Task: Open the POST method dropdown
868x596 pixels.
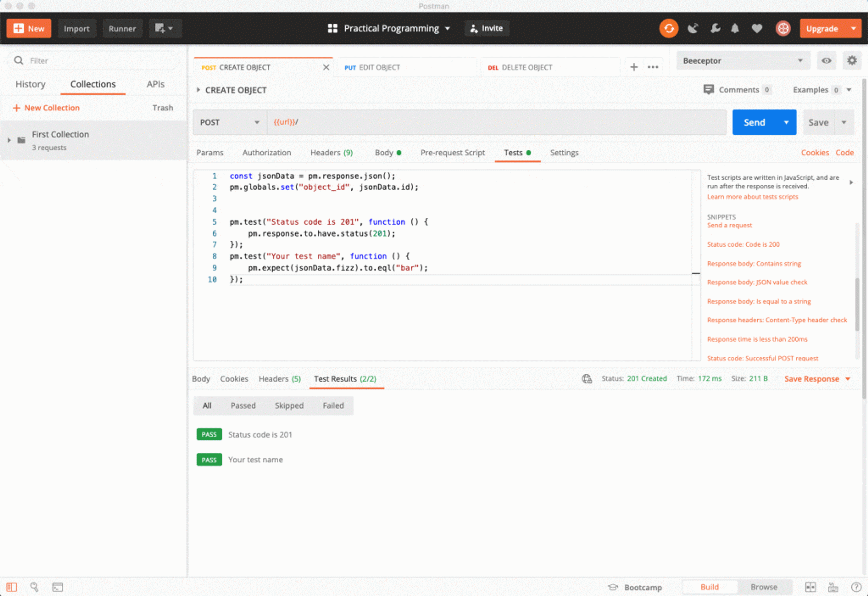Action: click(x=230, y=122)
